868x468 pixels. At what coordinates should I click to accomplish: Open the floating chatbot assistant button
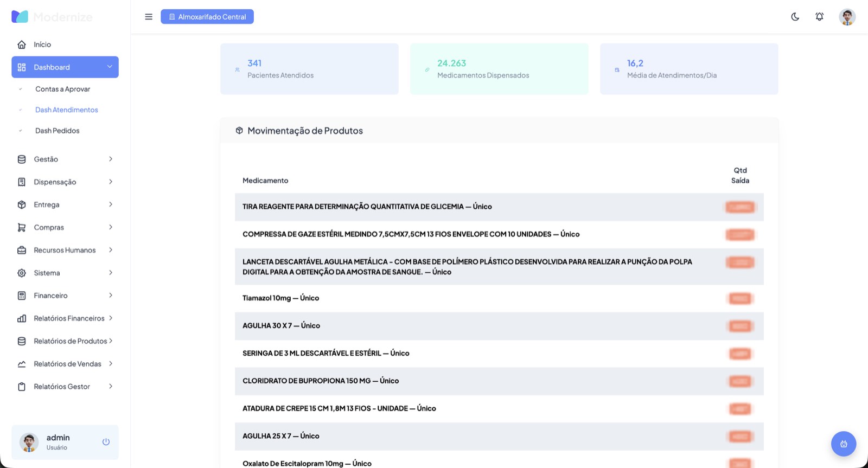click(x=844, y=444)
